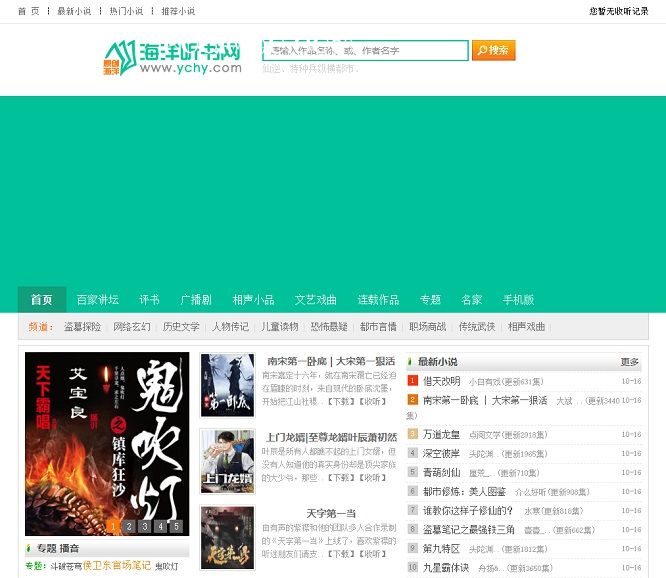
Task: Open the 南宋第一卧底 book cover thumbnail
Action: (x=227, y=384)
